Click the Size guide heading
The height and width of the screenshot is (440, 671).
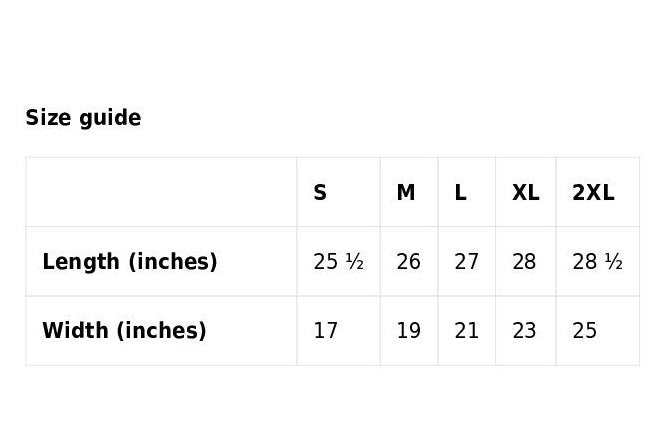click(x=83, y=118)
